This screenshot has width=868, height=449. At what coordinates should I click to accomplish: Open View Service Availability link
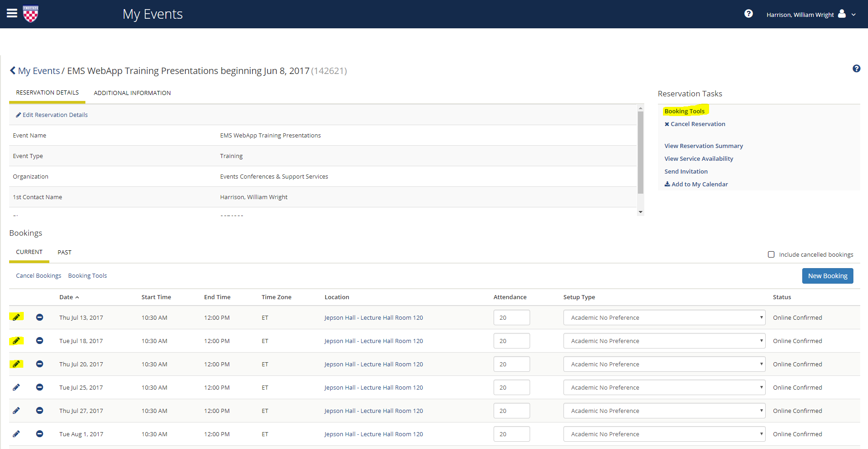[699, 158]
